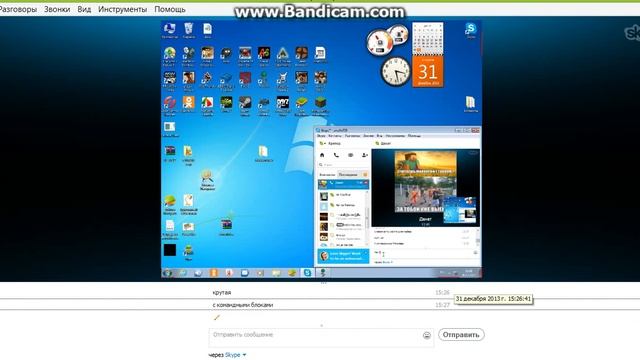Select the chat message крутая
640x360 pixels.
(222, 292)
